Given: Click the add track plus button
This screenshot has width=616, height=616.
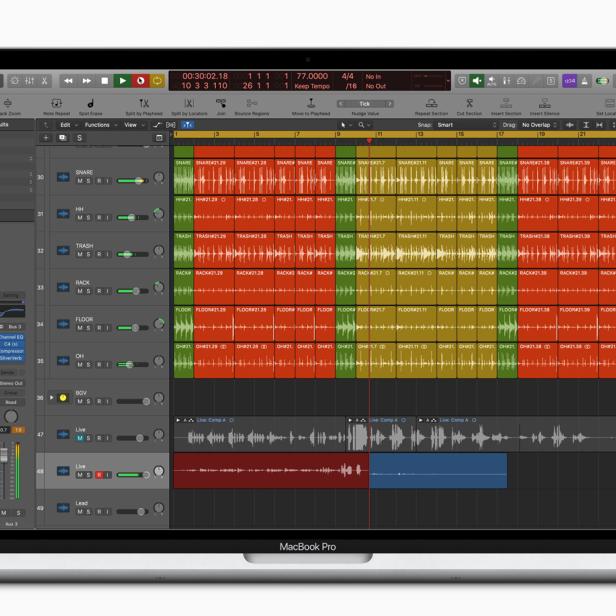Looking at the screenshot, I should coord(46,138).
